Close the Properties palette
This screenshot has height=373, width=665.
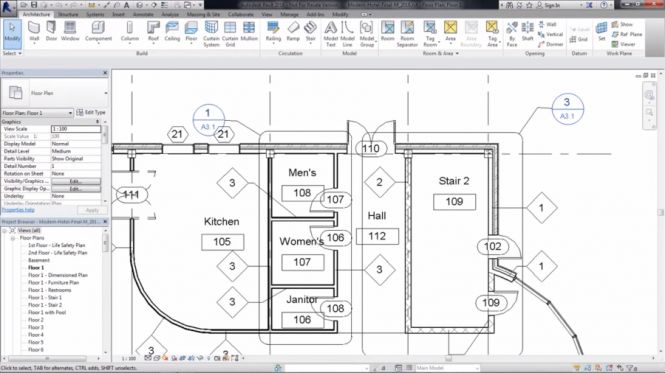pos(105,73)
